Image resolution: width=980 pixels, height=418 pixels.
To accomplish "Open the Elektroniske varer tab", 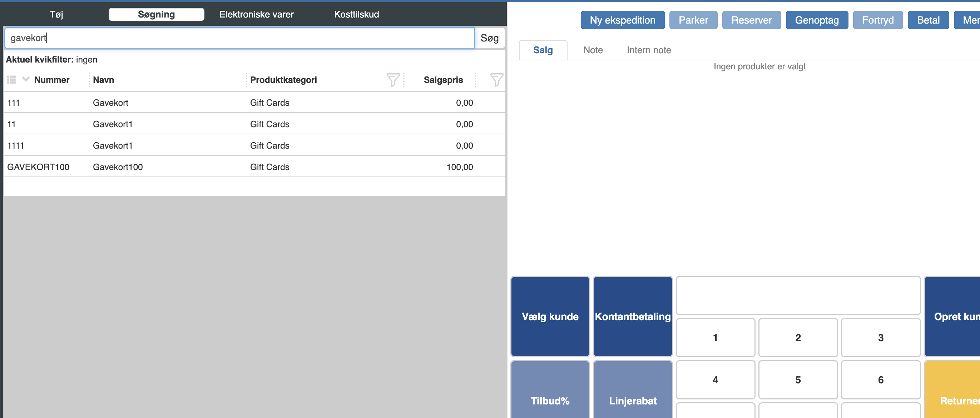I will [x=256, y=14].
